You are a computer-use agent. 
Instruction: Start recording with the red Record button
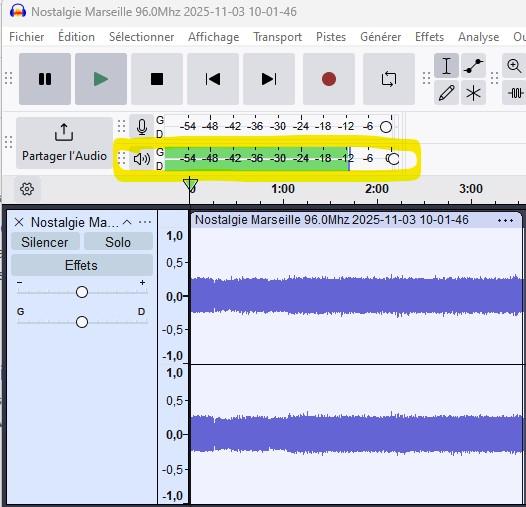(329, 79)
